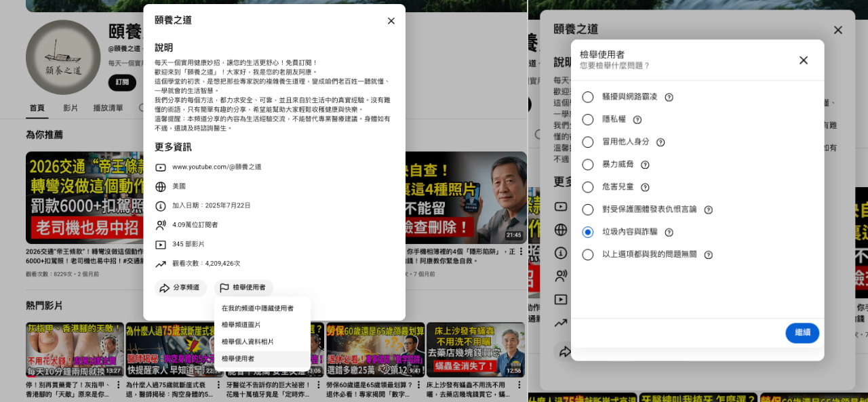Switch to the 影片 channel tab
Viewport: 868px width, 402px height.
click(x=71, y=108)
